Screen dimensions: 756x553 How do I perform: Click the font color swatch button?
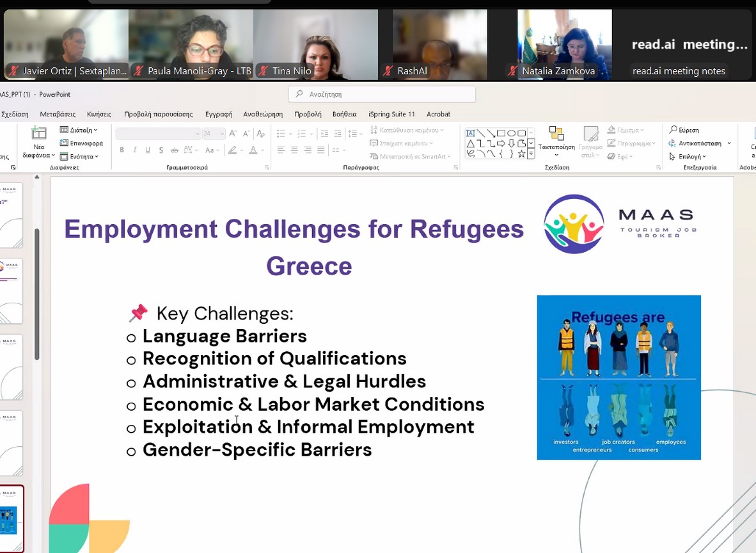[x=253, y=150]
